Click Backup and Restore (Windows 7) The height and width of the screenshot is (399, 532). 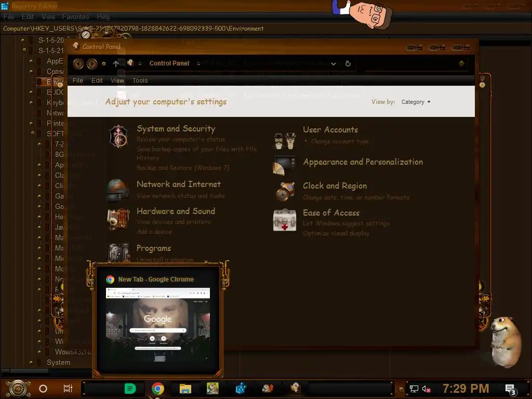(x=183, y=168)
